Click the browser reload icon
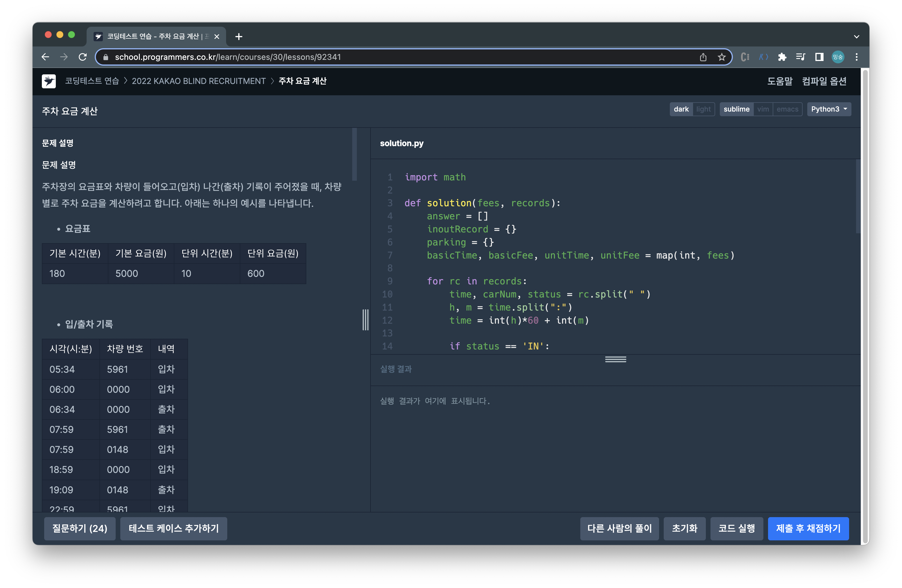 pyautogui.click(x=83, y=57)
